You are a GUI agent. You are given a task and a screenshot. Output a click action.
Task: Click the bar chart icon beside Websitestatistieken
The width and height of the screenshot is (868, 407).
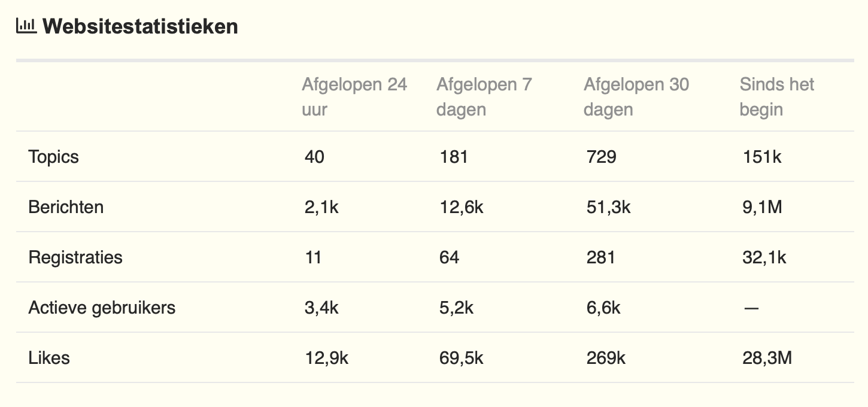pos(26,26)
